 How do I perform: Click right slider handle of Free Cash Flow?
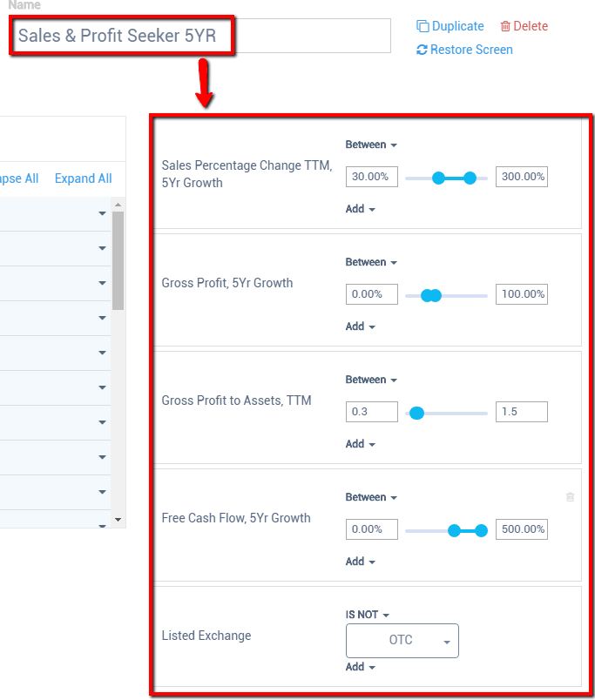(481, 530)
